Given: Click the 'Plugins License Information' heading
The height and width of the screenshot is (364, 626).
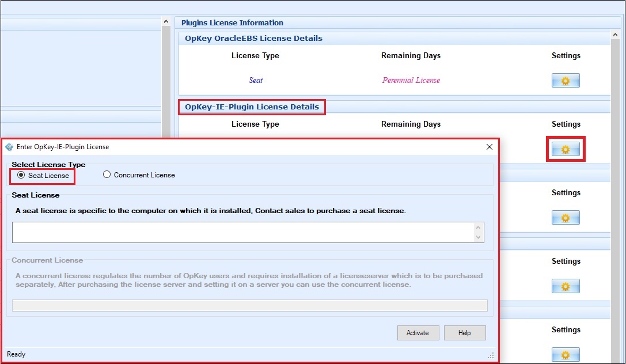Looking at the screenshot, I should (232, 23).
